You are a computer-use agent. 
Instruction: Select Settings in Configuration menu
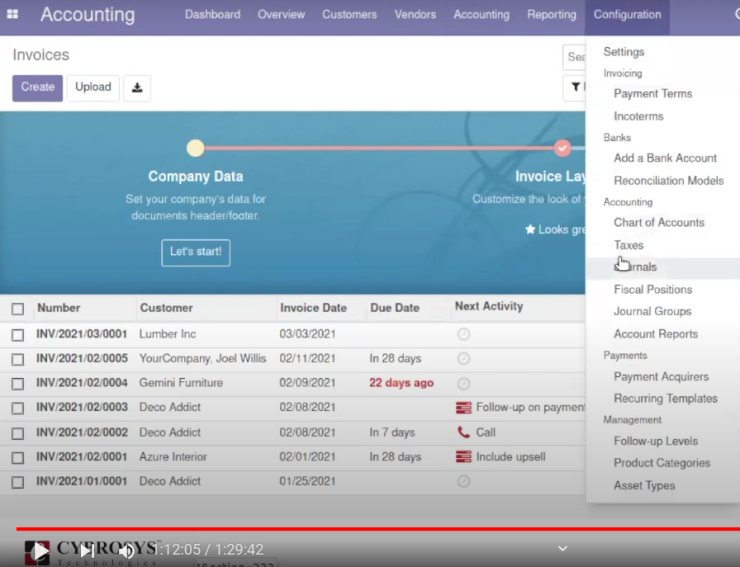623,52
